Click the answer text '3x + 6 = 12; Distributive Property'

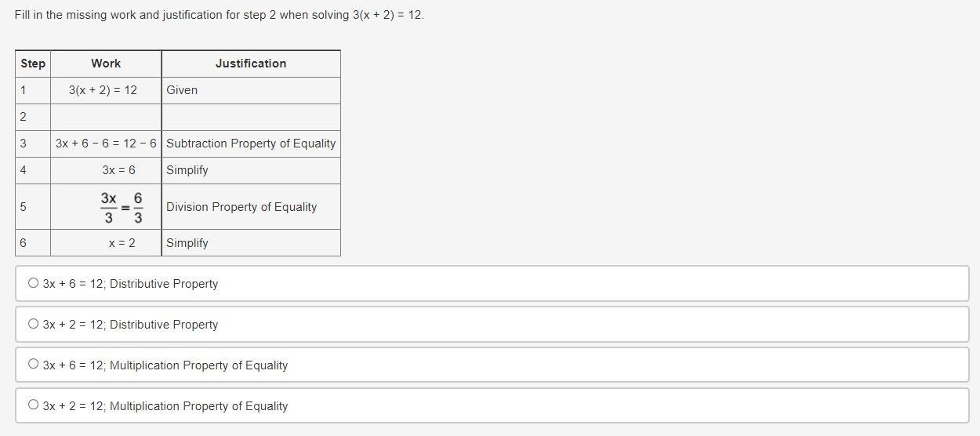pyautogui.click(x=130, y=284)
